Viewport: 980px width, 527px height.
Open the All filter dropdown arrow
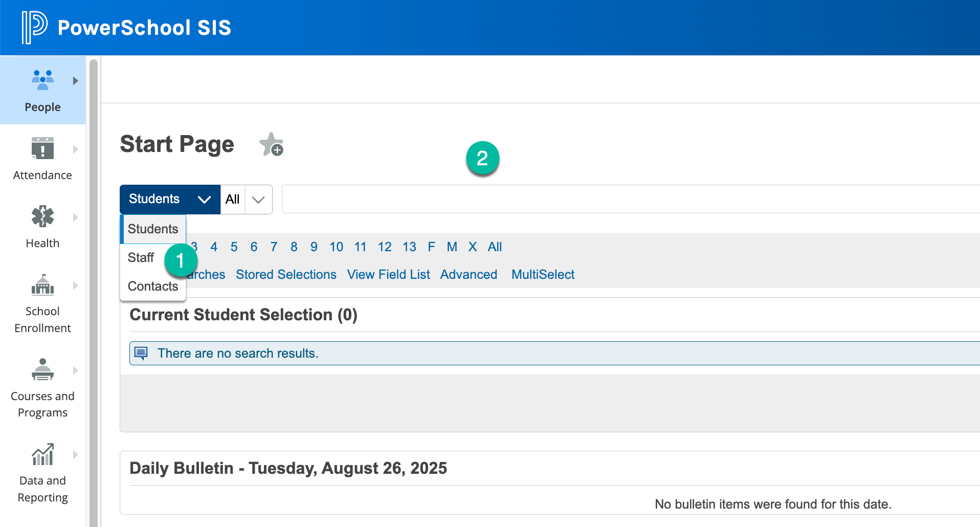point(258,200)
